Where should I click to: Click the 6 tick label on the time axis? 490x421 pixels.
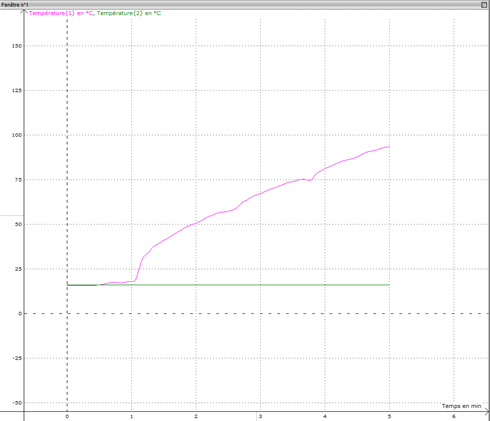click(454, 416)
